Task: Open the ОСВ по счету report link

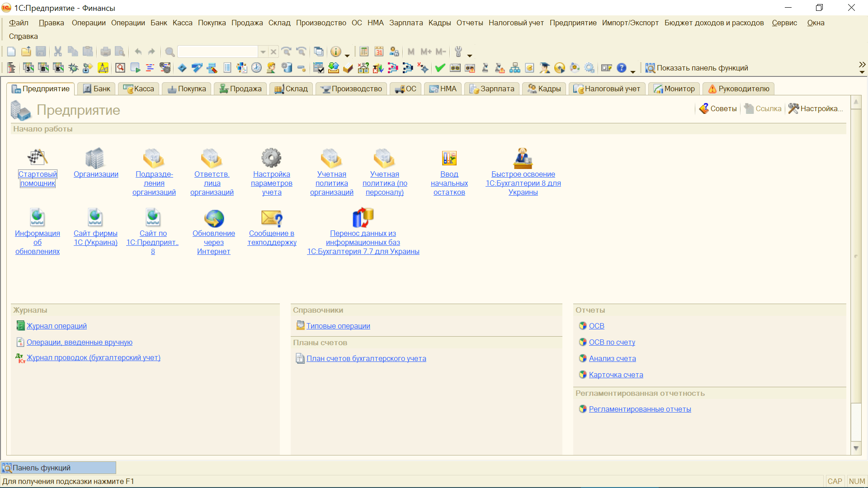Action: point(612,342)
